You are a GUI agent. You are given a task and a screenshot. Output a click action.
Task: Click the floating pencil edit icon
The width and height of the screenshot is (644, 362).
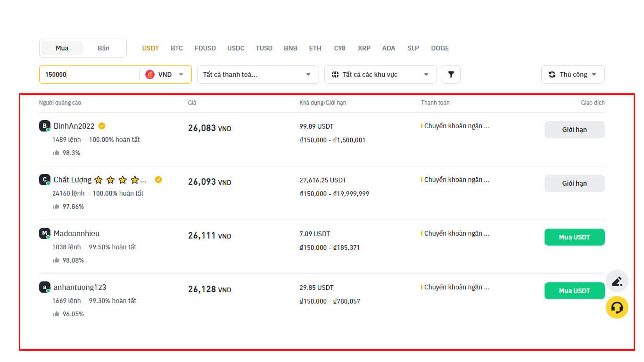[617, 280]
